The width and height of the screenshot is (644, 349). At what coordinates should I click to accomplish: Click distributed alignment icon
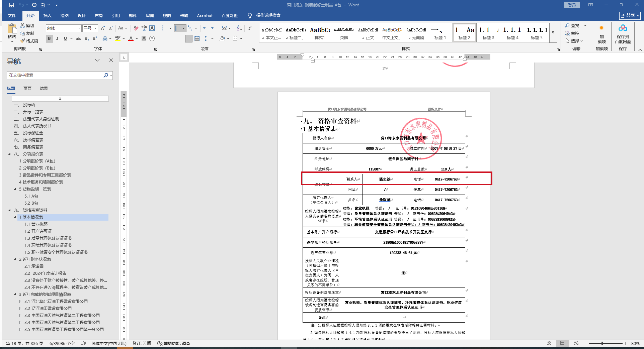pos(197,38)
